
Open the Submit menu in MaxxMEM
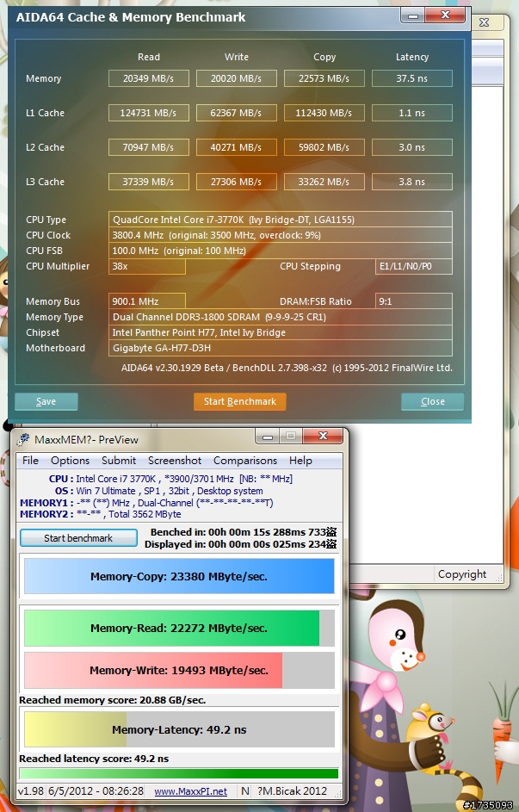[119, 461]
